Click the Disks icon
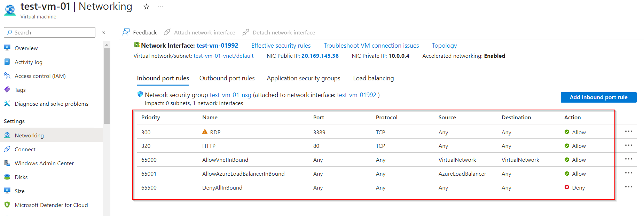644x216 pixels. click(x=7, y=177)
